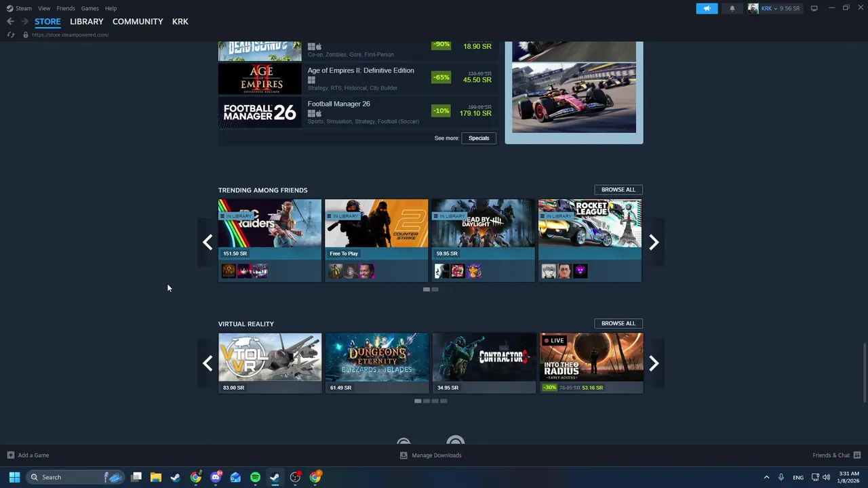This screenshot has width=868, height=488.
Task: Click the page vertical scrollbar thumb
Action: [x=864, y=373]
